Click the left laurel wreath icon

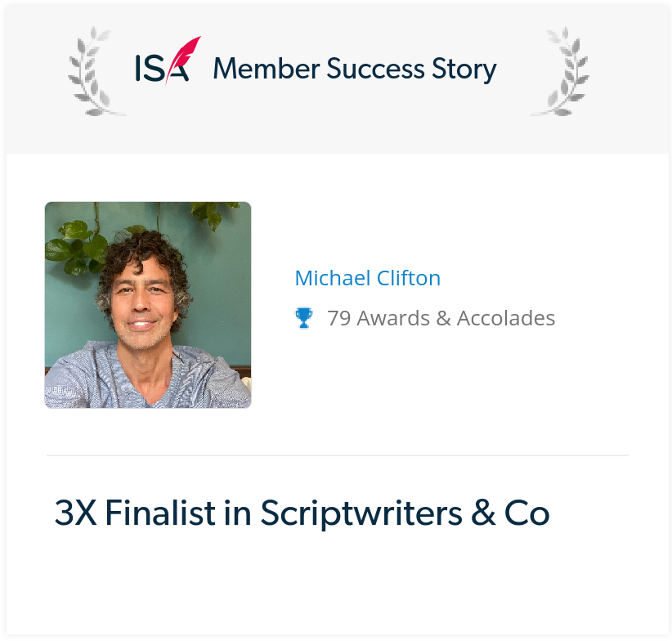click(x=95, y=71)
